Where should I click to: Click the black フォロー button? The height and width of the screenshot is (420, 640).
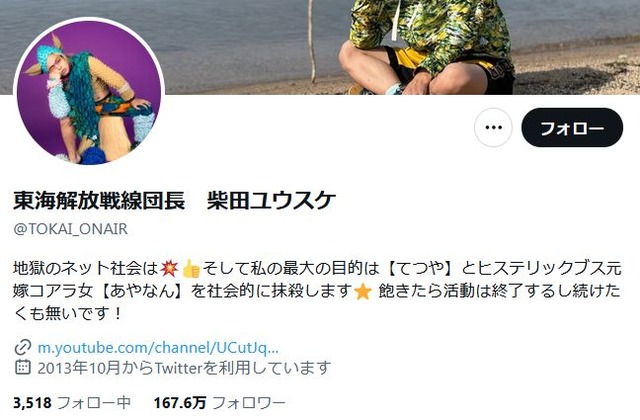[572, 128]
